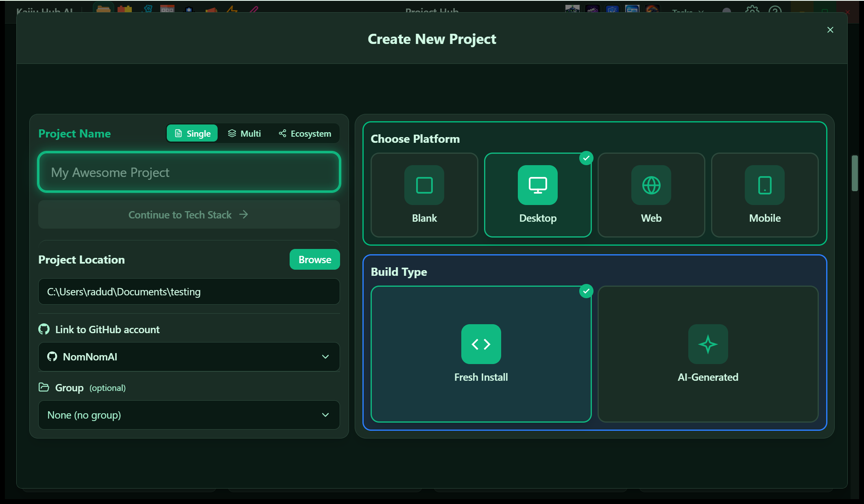The image size is (864, 504).
Task: Click the Choose Platform heading
Action: (x=415, y=139)
